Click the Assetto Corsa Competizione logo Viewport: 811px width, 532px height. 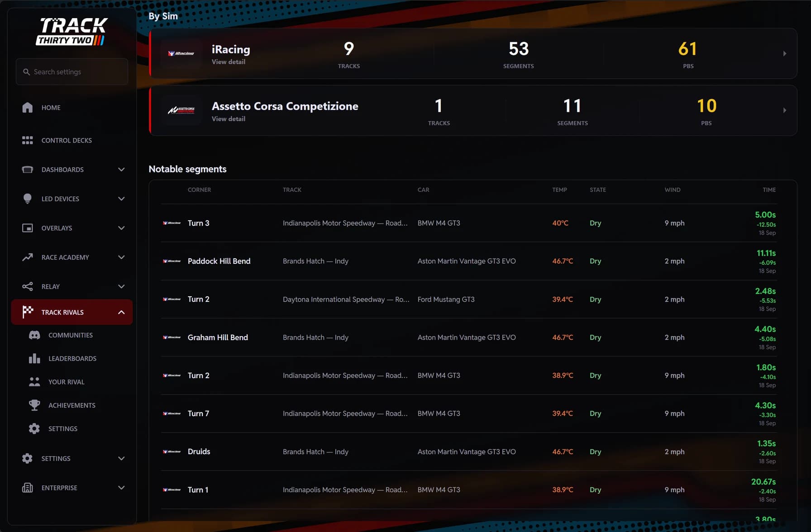[181, 110]
